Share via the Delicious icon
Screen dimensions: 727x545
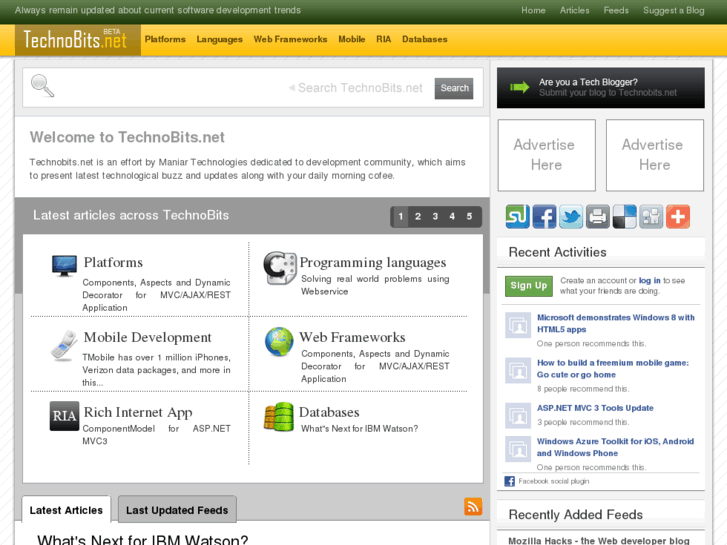click(625, 217)
